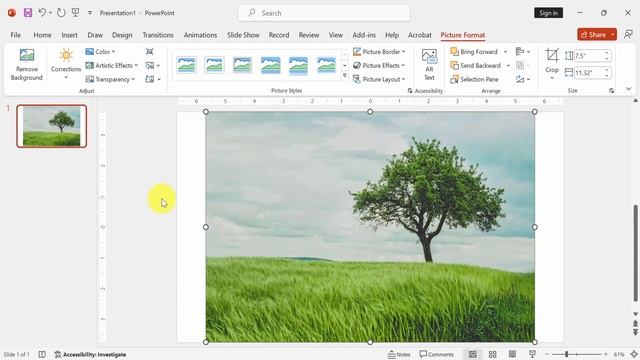The image size is (640, 360).
Task: Click the Share button
Action: [x=593, y=35]
